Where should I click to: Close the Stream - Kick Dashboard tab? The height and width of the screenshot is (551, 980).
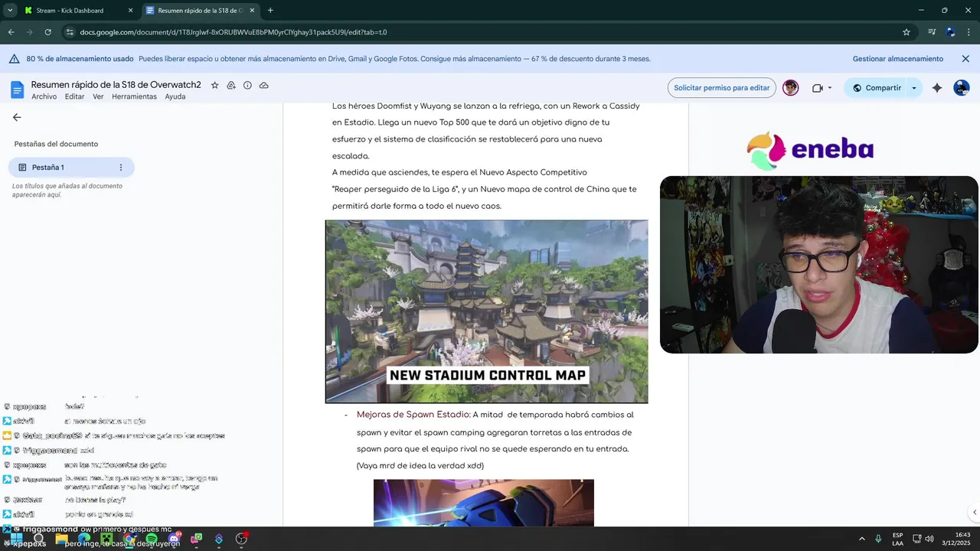click(x=130, y=11)
